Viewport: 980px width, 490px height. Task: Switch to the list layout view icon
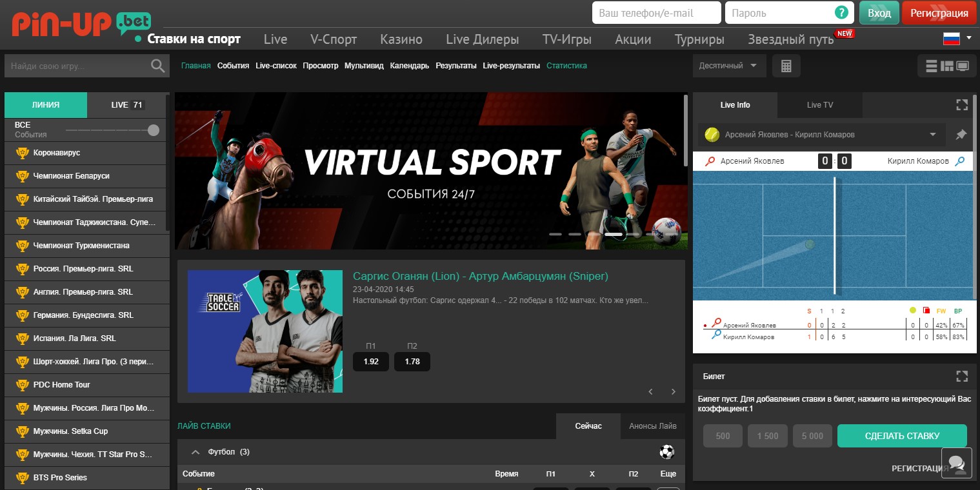pyautogui.click(x=931, y=66)
